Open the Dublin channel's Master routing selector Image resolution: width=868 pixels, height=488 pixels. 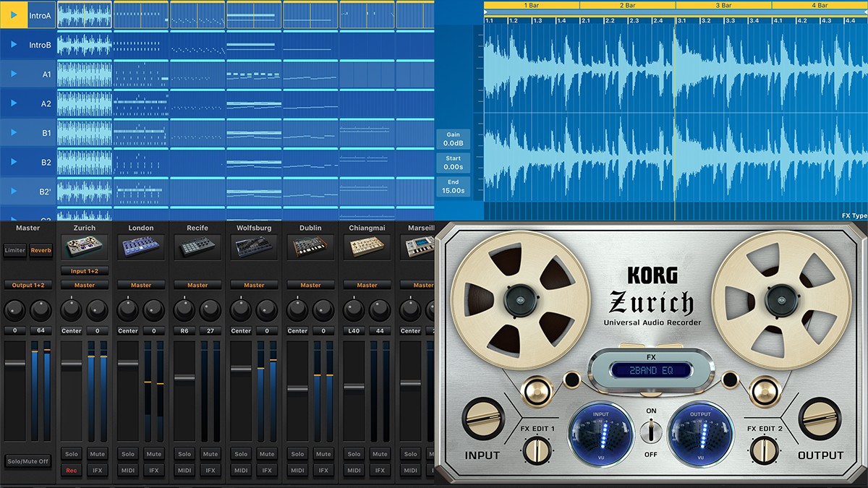[x=310, y=285]
